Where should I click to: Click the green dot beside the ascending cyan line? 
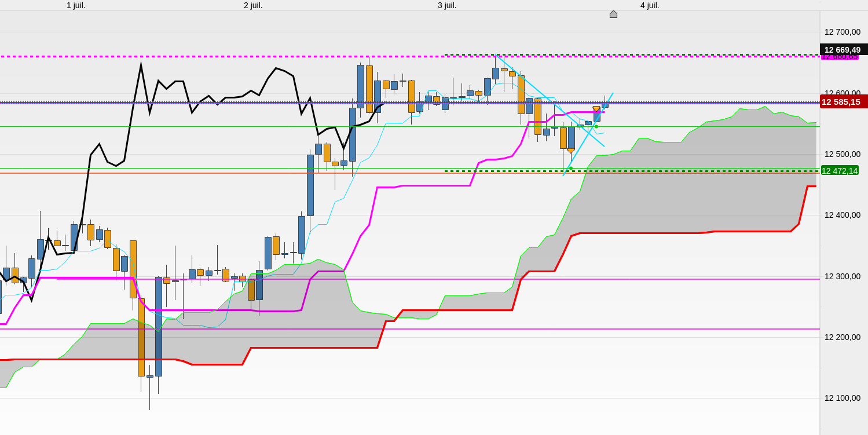[596, 126]
